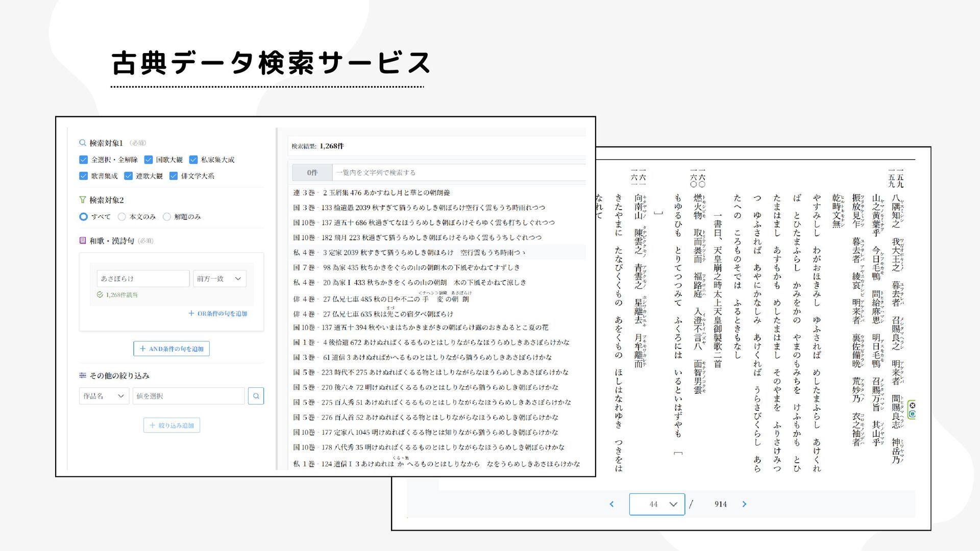Go to previous page with left chevron

(x=611, y=504)
